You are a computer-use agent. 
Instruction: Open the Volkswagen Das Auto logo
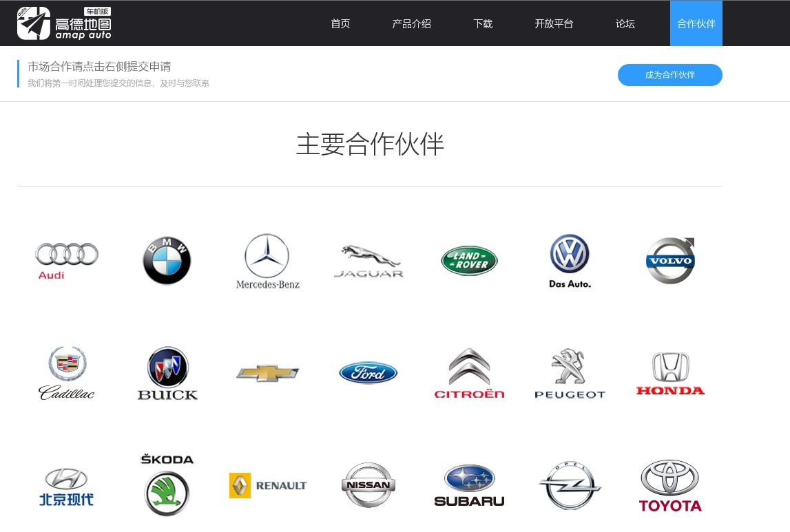point(570,262)
